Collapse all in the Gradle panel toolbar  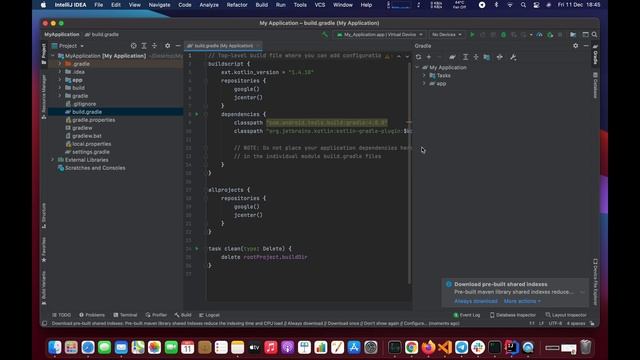pyautogui.click(x=476, y=57)
